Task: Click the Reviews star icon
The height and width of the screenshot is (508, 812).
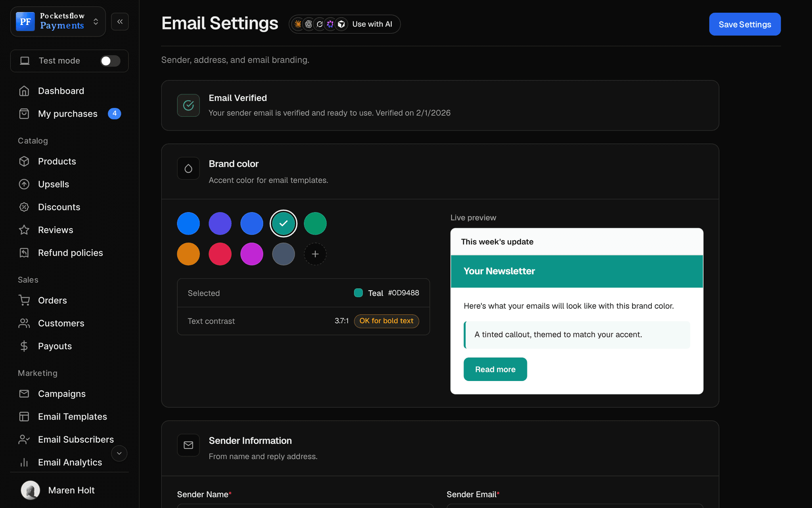Action: pos(24,230)
